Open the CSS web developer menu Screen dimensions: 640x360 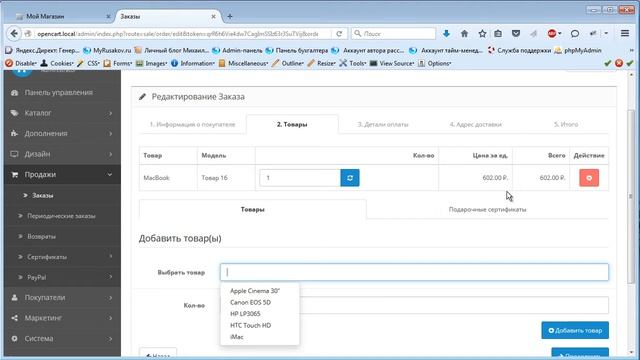[89, 63]
